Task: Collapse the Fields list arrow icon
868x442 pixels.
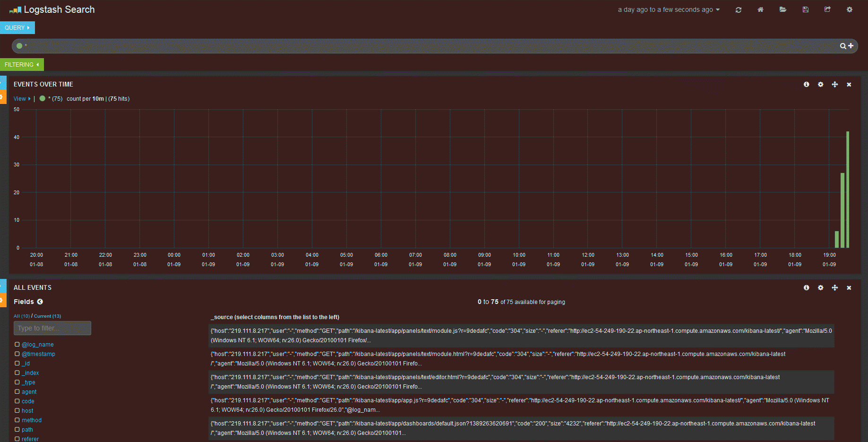Action: [x=40, y=302]
